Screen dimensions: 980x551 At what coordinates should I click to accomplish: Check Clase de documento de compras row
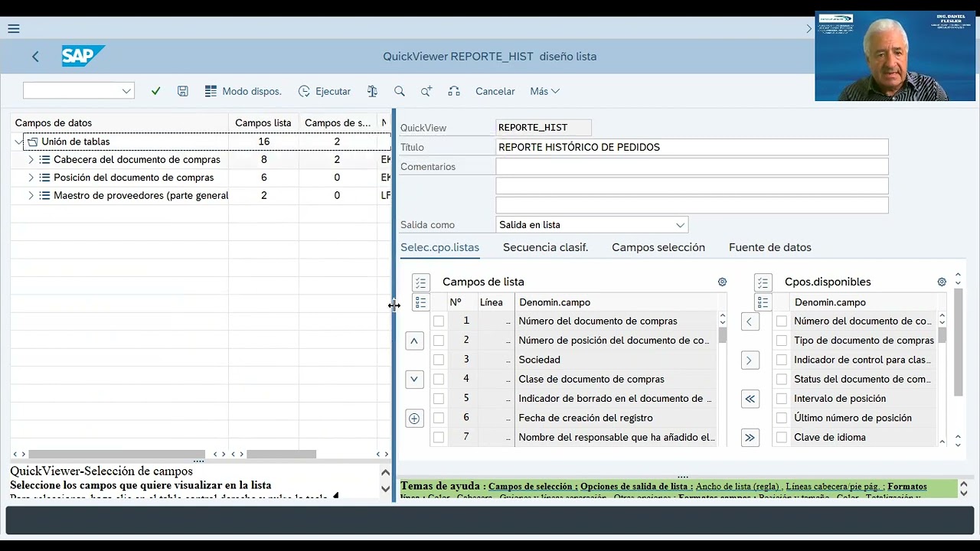pyautogui.click(x=439, y=379)
